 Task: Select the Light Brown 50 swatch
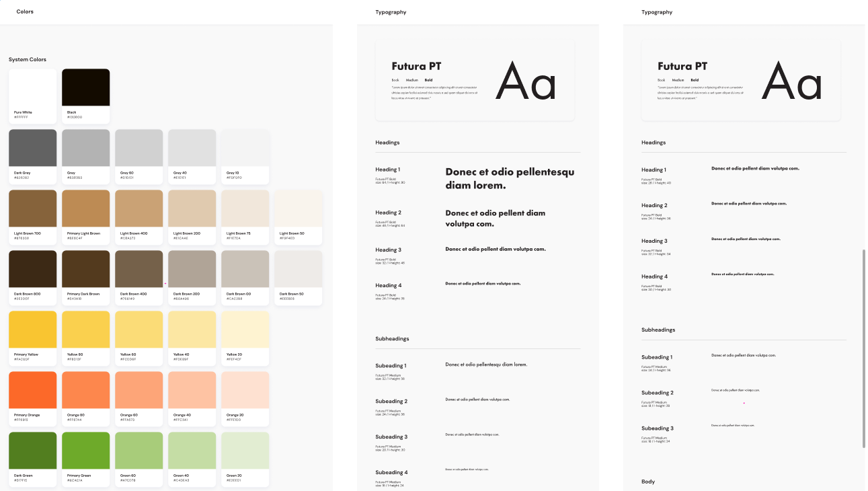(x=298, y=209)
